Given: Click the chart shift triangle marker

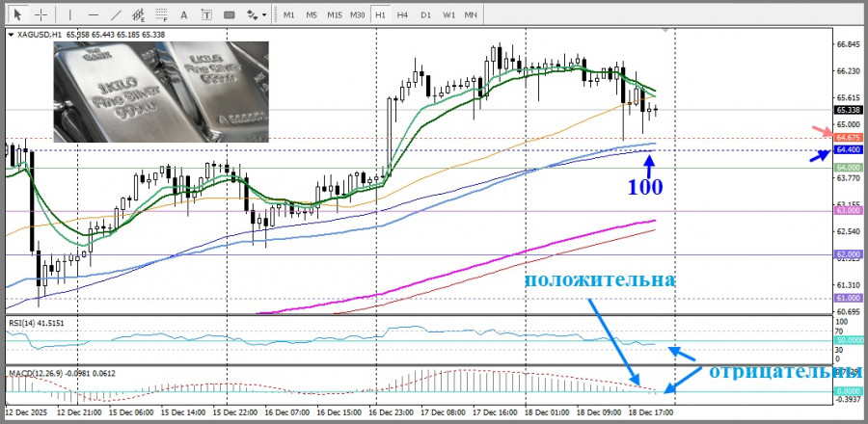Looking at the screenshot, I should [665, 30].
